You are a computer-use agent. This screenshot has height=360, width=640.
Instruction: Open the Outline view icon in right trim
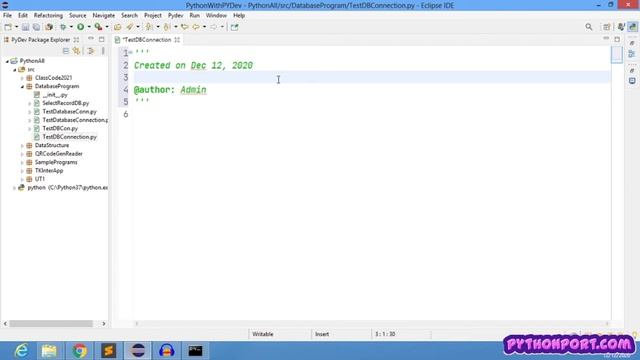coord(632,54)
